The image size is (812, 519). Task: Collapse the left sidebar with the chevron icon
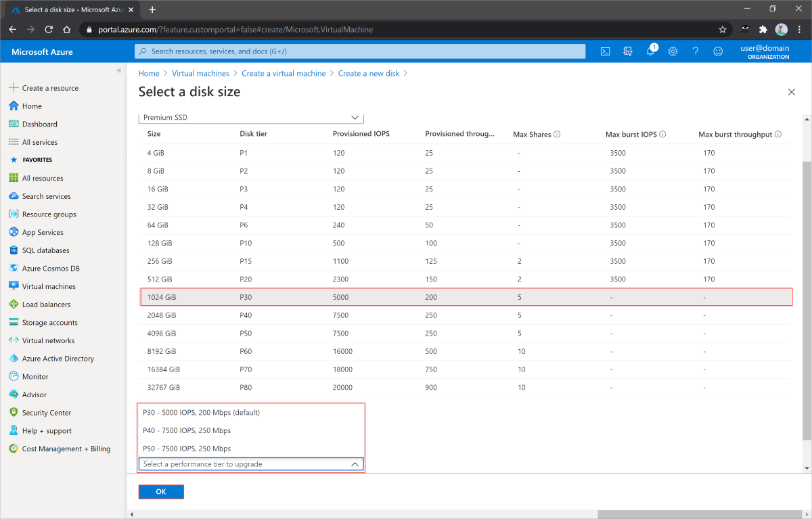coord(119,70)
